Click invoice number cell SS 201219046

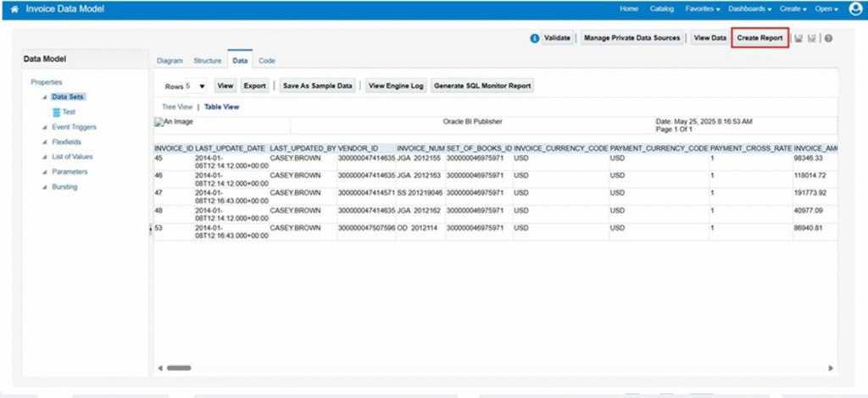pyautogui.click(x=420, y=196)
